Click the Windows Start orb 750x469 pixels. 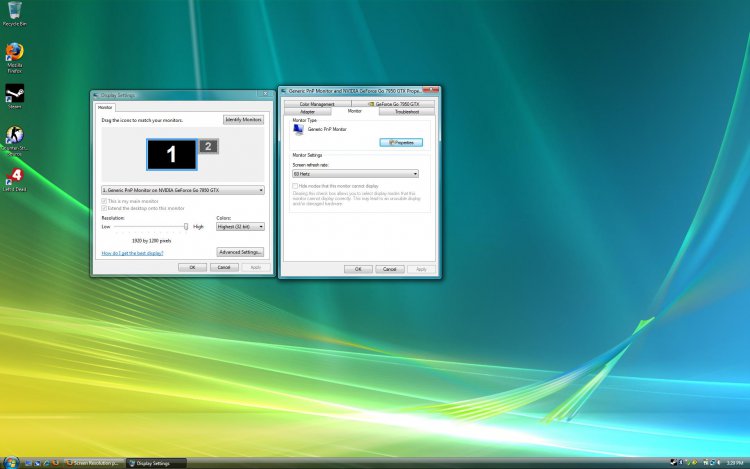(9, 463)
